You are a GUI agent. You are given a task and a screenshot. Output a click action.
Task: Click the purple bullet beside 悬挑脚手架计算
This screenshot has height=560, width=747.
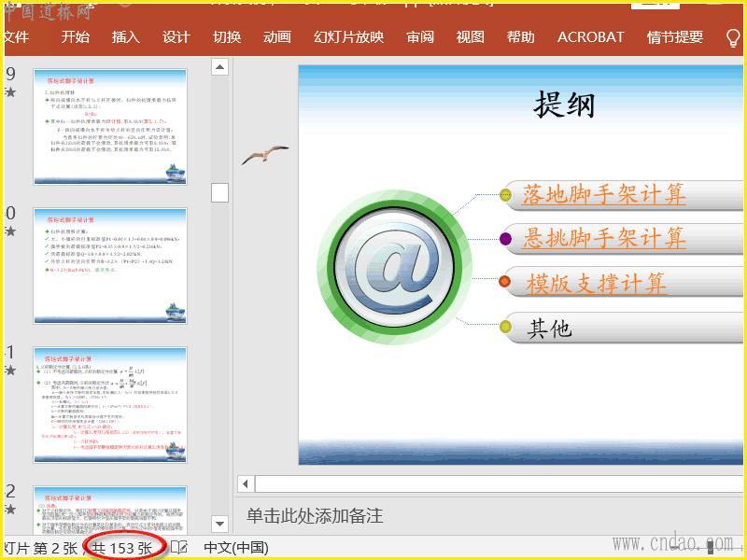(505, 239)
